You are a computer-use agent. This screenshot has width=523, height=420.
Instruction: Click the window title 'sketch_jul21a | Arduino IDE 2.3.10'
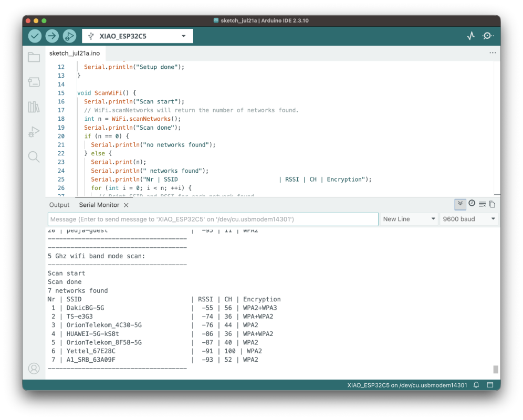(265, 20)
